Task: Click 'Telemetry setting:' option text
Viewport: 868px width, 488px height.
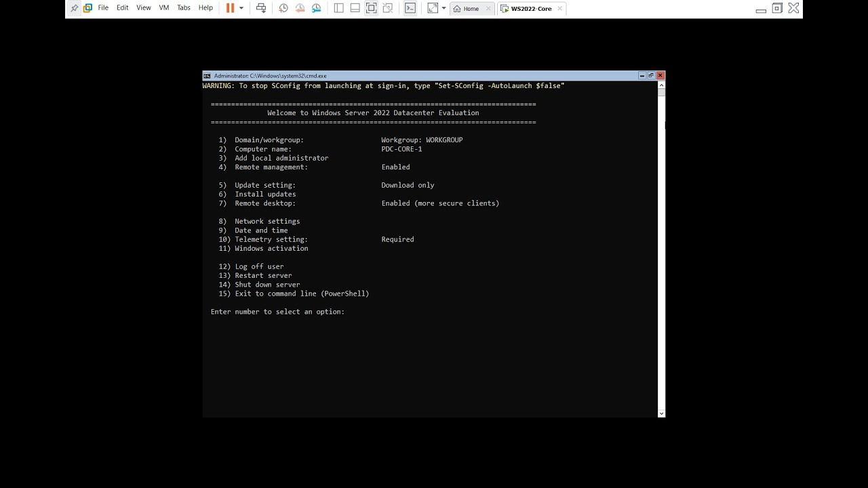Action: point(271,239)
